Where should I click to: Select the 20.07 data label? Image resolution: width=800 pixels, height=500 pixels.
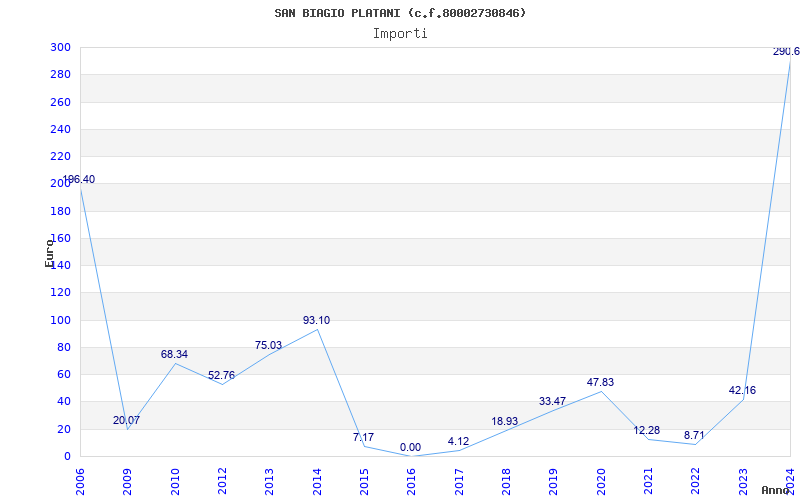pyautogui.click(x=126, y=421)
